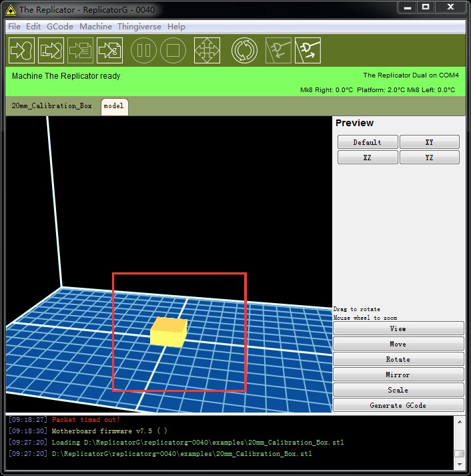Click the Stop build toolbar icon
This screenshot has width=471, height=476.
pos(173,50)
